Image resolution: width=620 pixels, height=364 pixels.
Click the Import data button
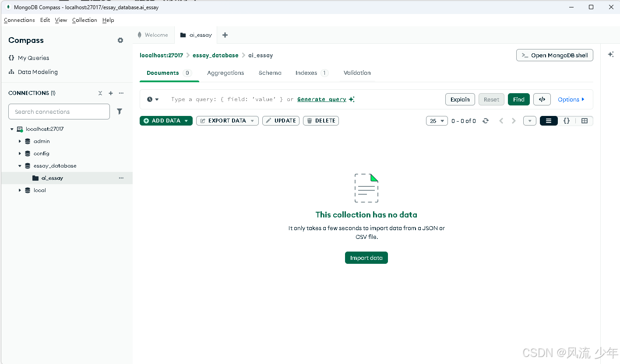366,258
